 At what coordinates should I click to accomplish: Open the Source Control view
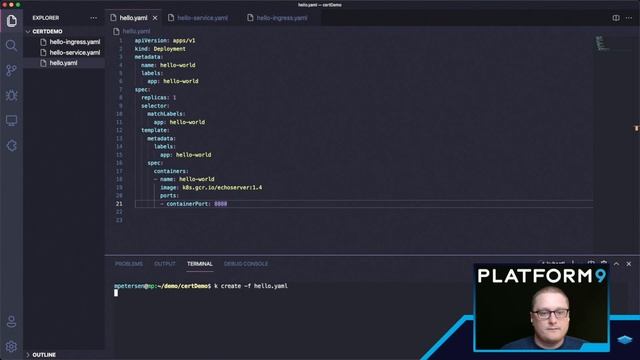click(x=11, y=70)
